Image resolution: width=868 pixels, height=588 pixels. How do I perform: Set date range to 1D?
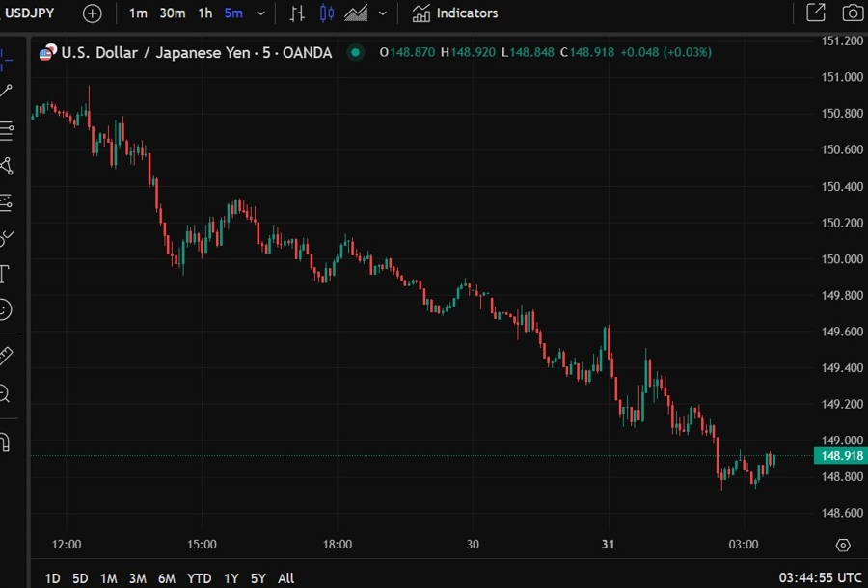53,578
